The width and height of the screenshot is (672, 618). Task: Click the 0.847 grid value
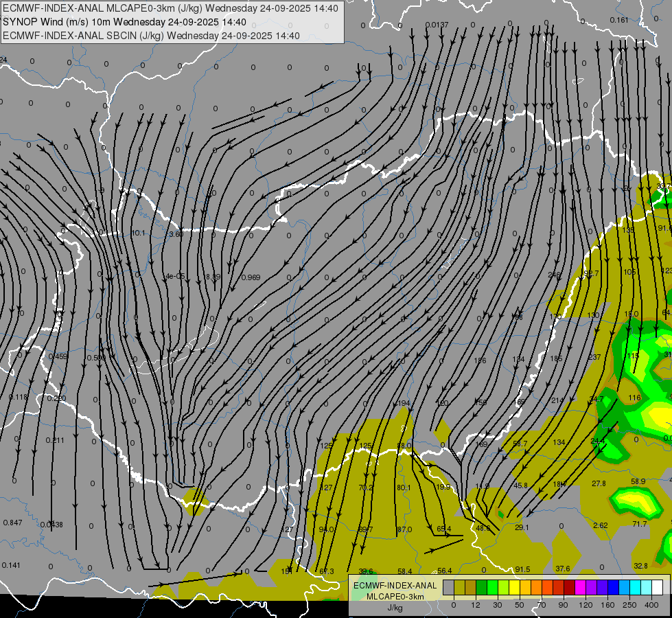point(12,523)
